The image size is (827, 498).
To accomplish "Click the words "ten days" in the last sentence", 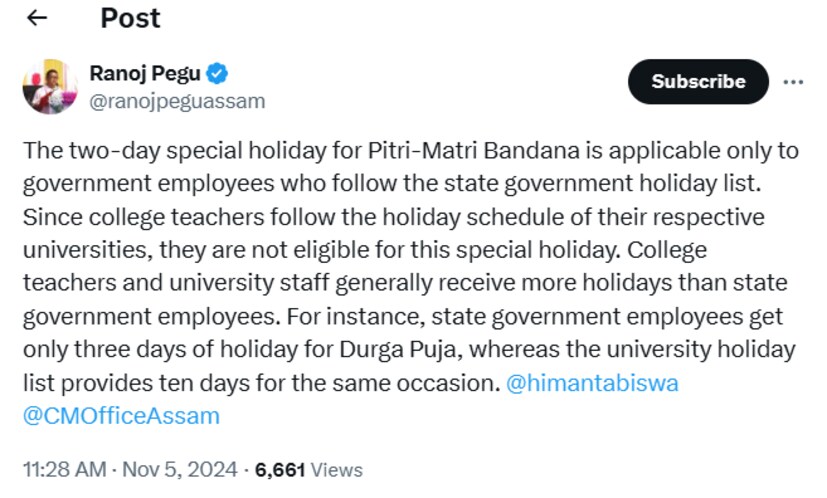I will pos(253,383).
